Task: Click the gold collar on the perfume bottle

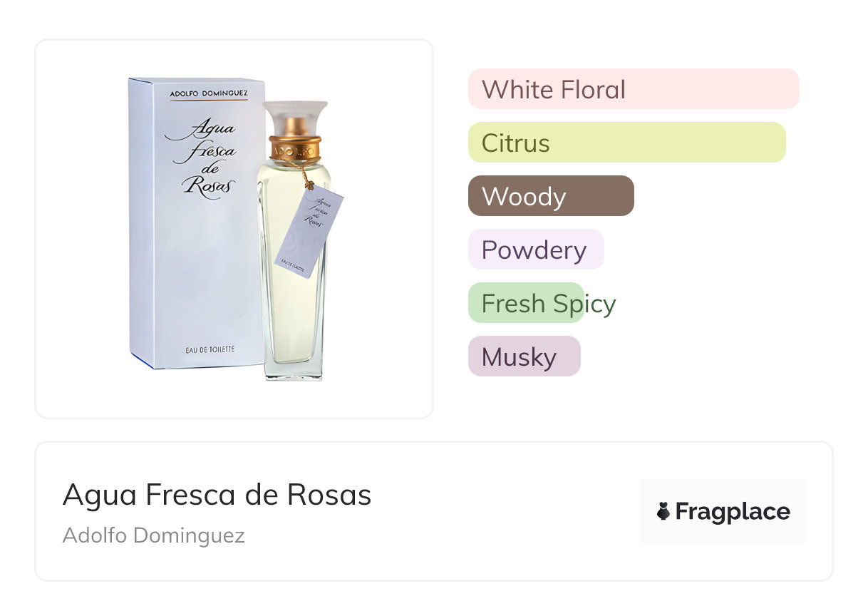Action: pos(295,148)
